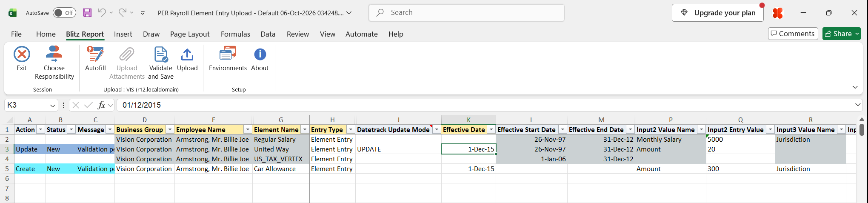Open the Name Box dropdown
This screenshot has width=868, height=203.
(x=53, y=105)
